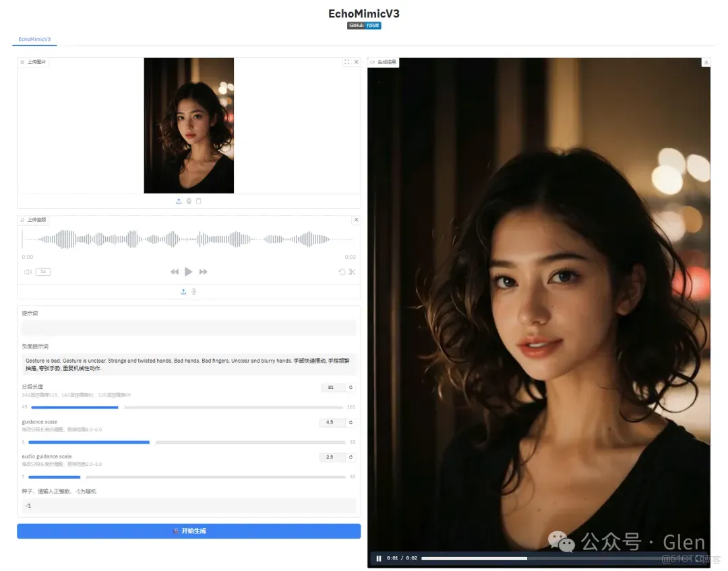728x571 pixels.
Task: Click the 负面提示词 label
Action: tap(35, 347)
